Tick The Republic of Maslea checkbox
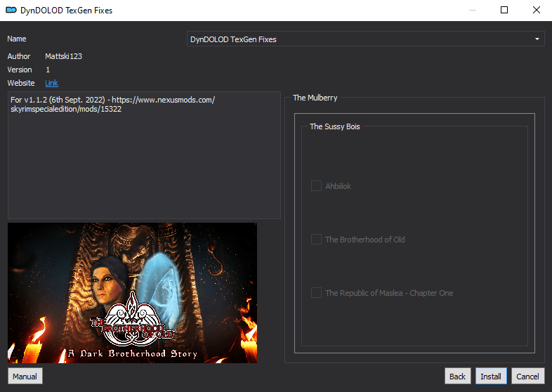Image resolution: width=552 pixels, height=392 pixels. pos(316,293)
